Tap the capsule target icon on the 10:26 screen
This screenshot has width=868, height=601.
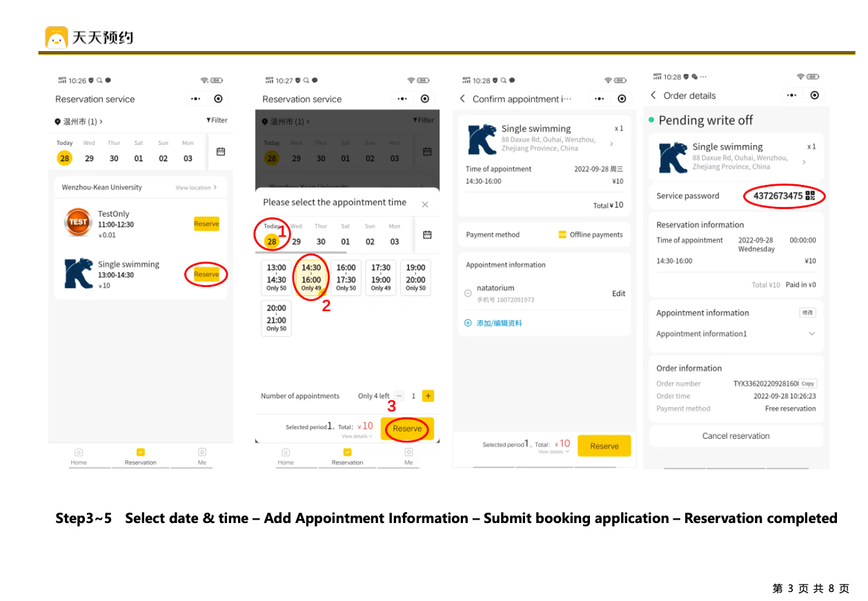(218, 99)
